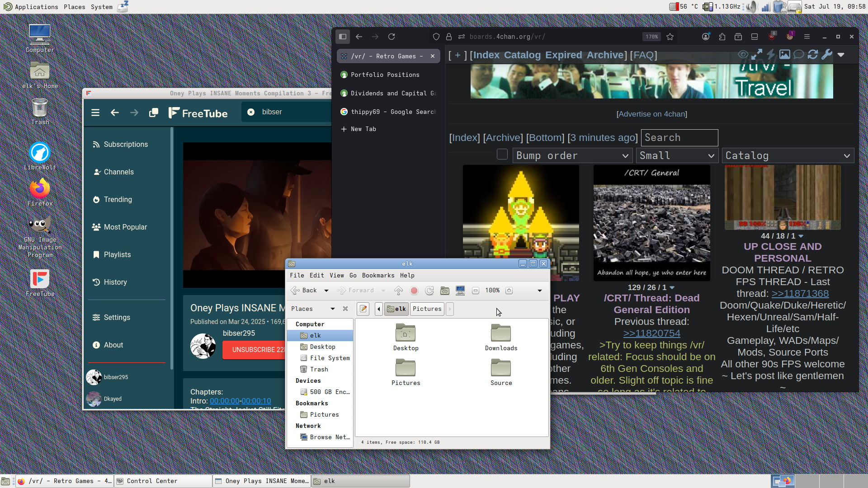Click the Caja home folder button
Screen dimensions: 868x488
445,291
